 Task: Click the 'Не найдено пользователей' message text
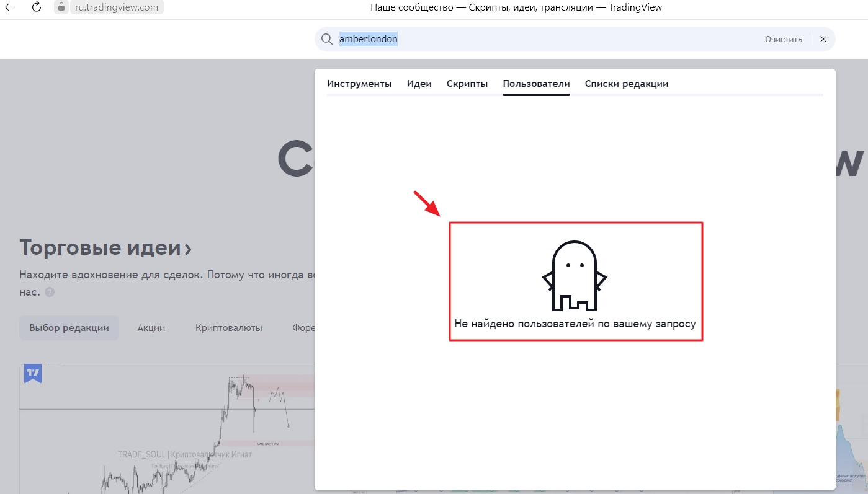pyautogui.click(x=575, y=324)
